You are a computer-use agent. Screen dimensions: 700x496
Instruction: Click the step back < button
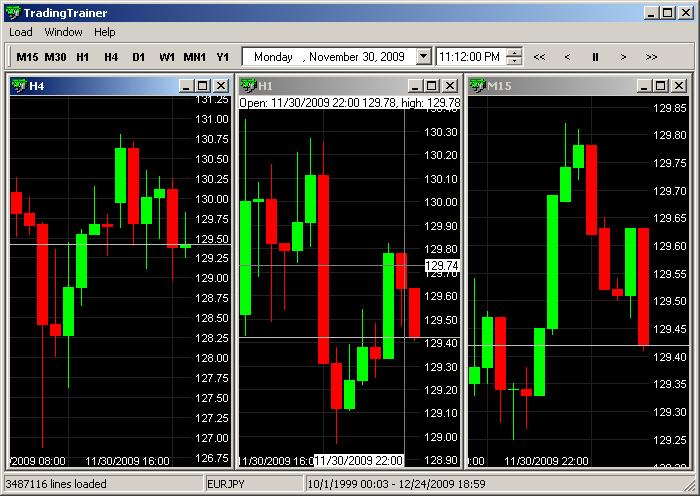567,57
